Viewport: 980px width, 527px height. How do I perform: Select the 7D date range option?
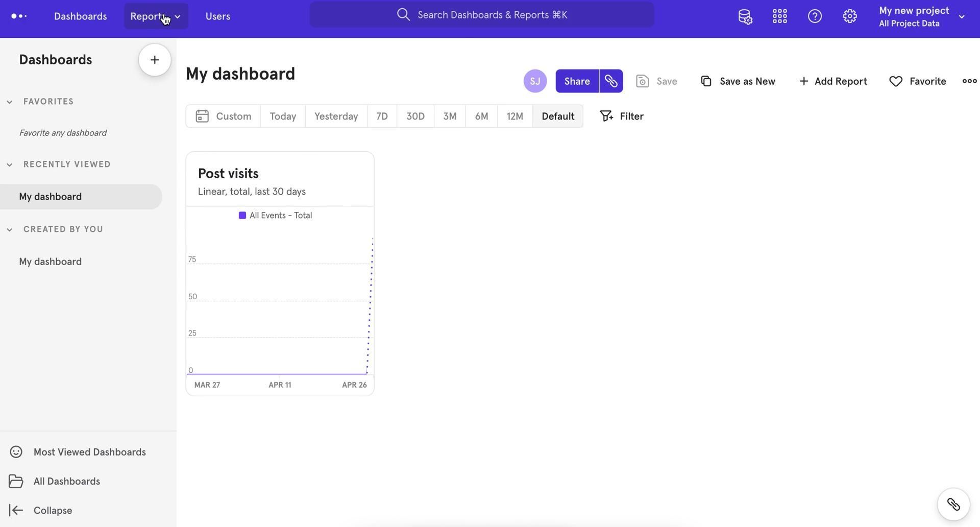click(382, 116)
